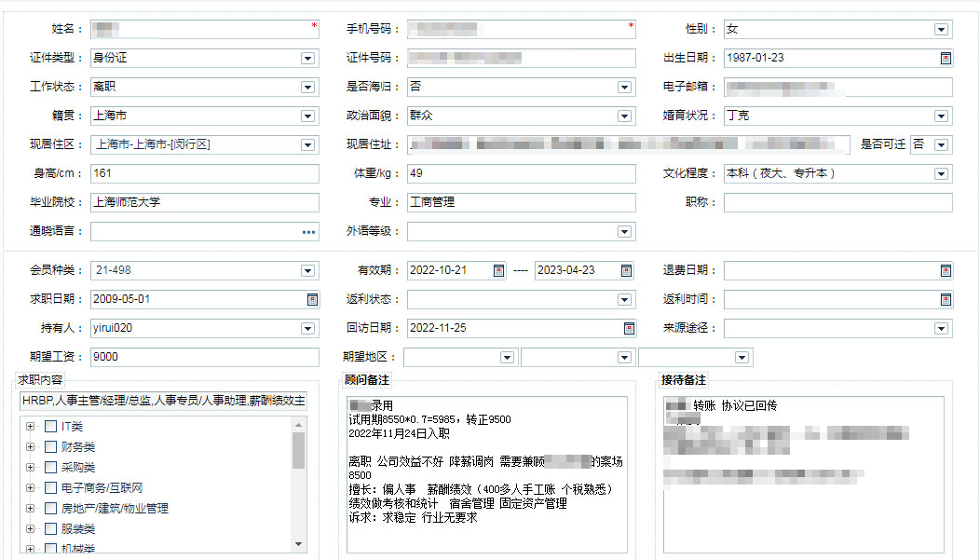Open the 是否可迁 dropdown
Viewport: 980px width, 560px height.
point(941,145)
